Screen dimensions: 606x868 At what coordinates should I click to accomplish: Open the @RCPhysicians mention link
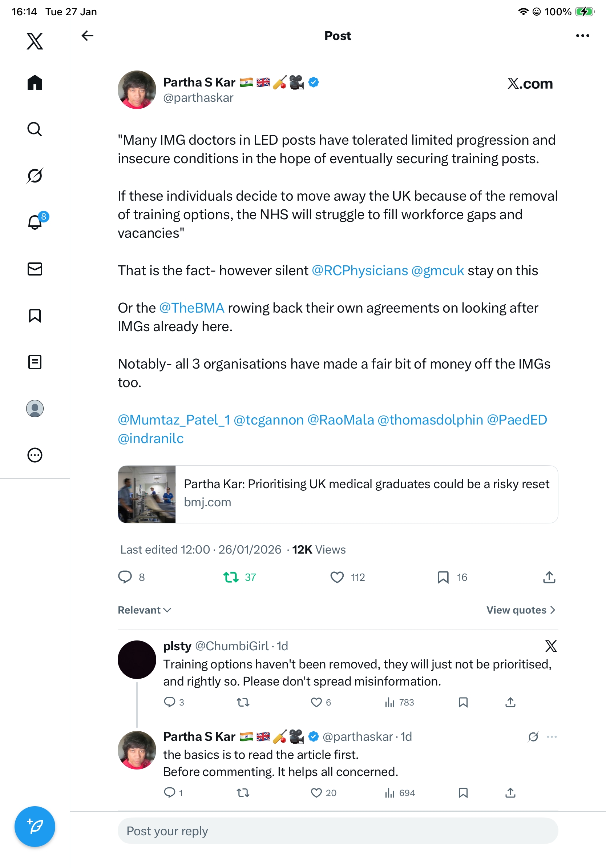360,271
